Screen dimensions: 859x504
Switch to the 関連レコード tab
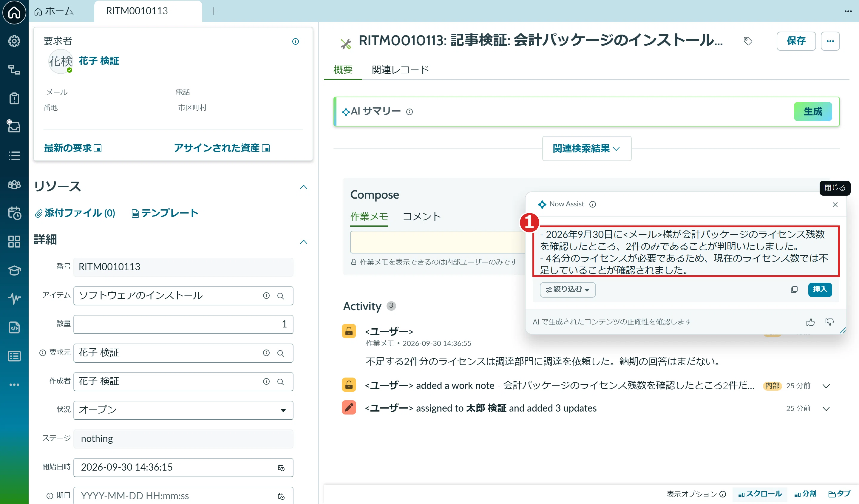tap(400, 70)
